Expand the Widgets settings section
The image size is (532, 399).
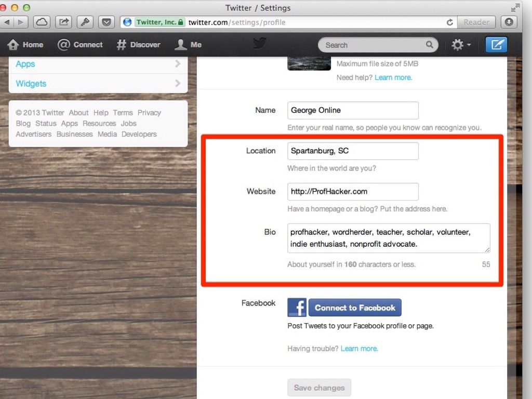coord(98,84)
